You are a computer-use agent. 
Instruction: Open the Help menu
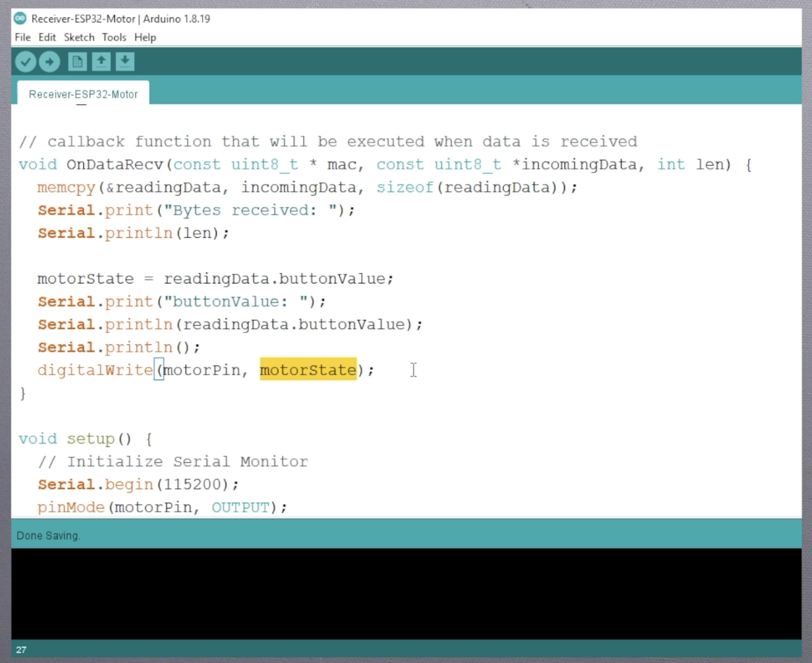click(x=145, y=37)
